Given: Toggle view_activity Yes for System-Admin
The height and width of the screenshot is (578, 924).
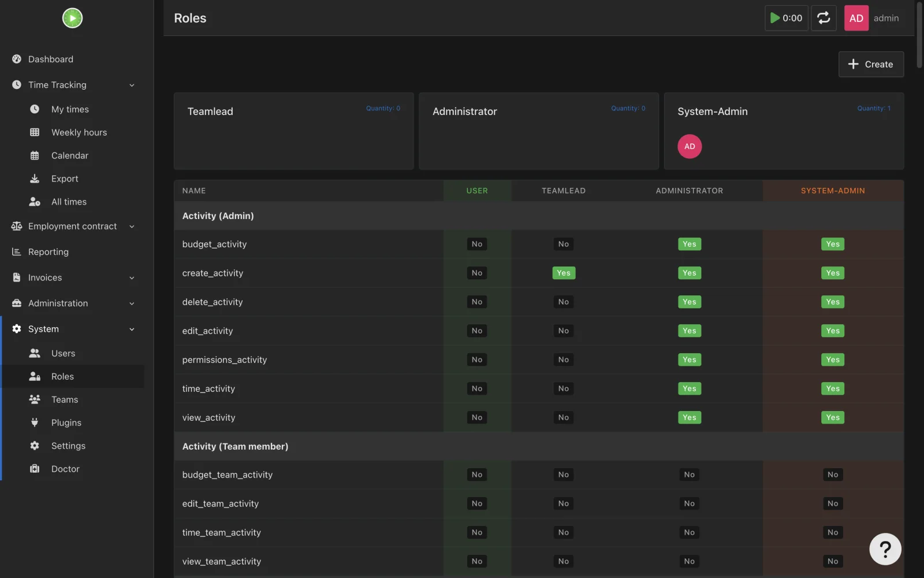Looking at the screenshot, I should click(833, 417).
